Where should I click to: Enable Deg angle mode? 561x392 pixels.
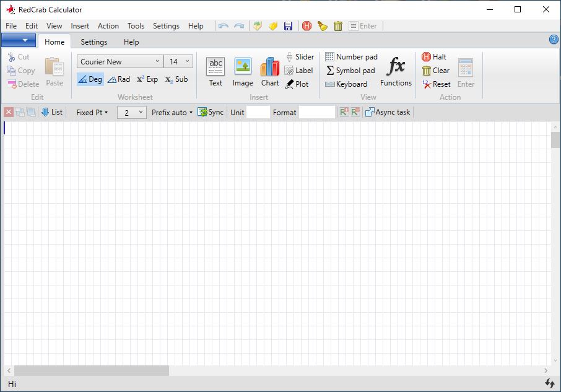tap(90, 79)
